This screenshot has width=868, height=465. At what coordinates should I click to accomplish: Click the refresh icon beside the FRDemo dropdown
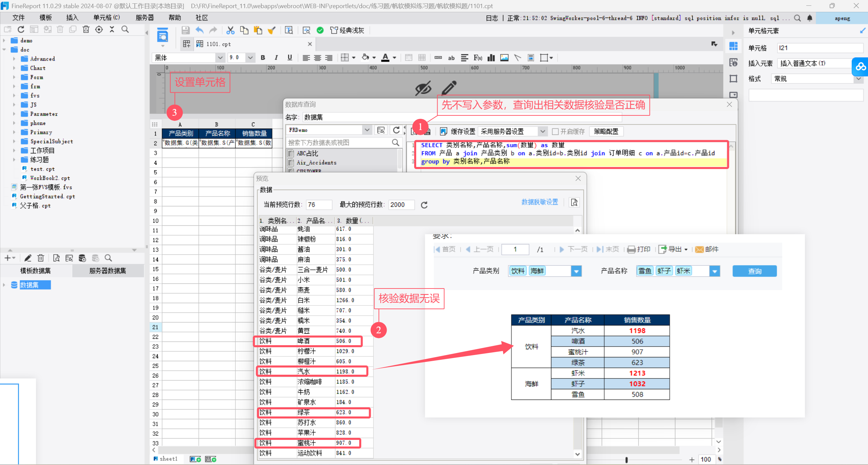396,130
